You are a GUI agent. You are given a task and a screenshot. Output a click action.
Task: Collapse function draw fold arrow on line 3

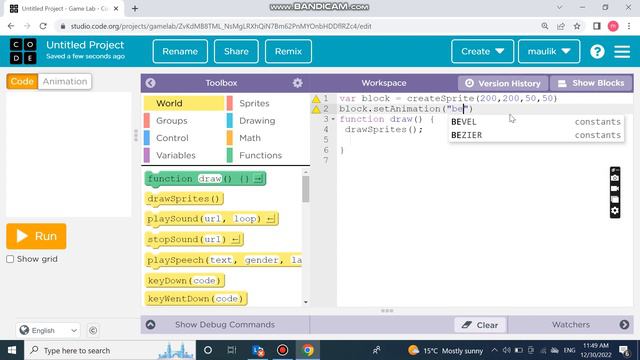pos(333,119)
